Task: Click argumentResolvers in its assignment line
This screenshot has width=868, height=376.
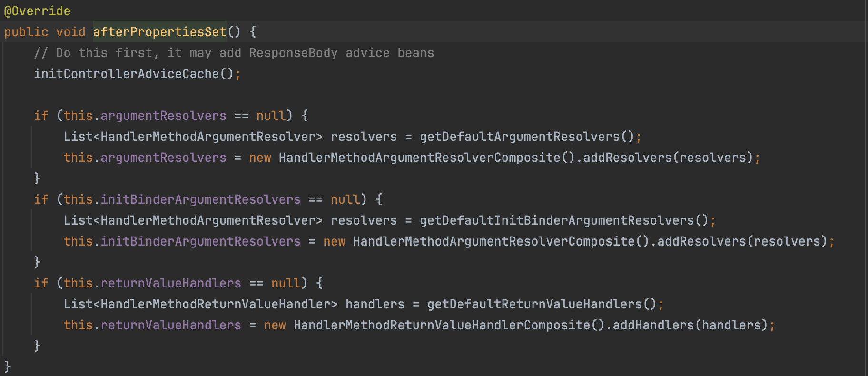Action: [x=163, y=158]
